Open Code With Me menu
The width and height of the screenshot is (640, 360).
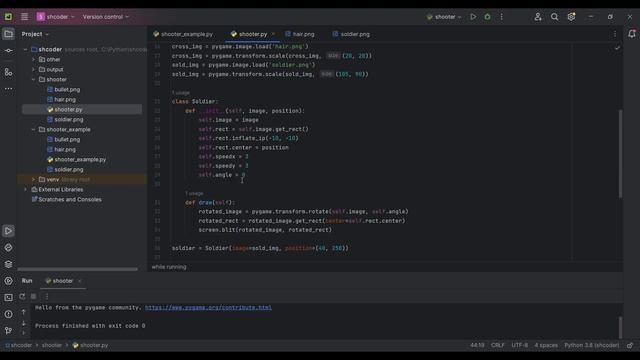(x=538, y=17)
